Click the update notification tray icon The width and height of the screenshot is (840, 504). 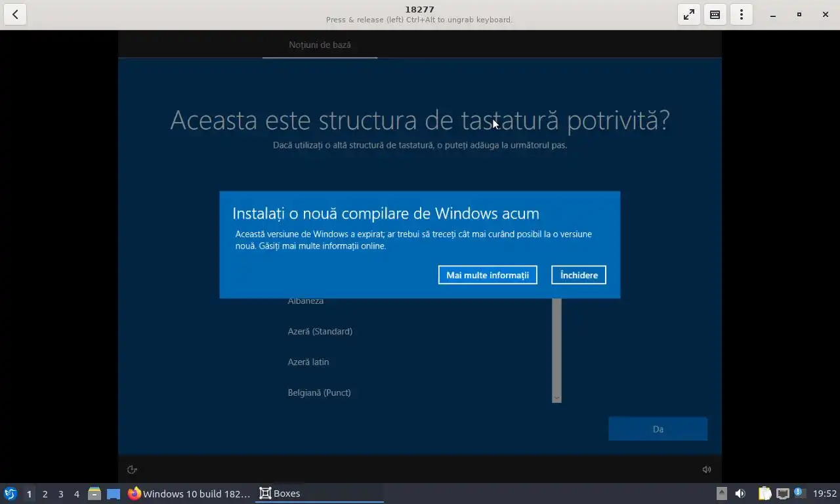[799, 492]
